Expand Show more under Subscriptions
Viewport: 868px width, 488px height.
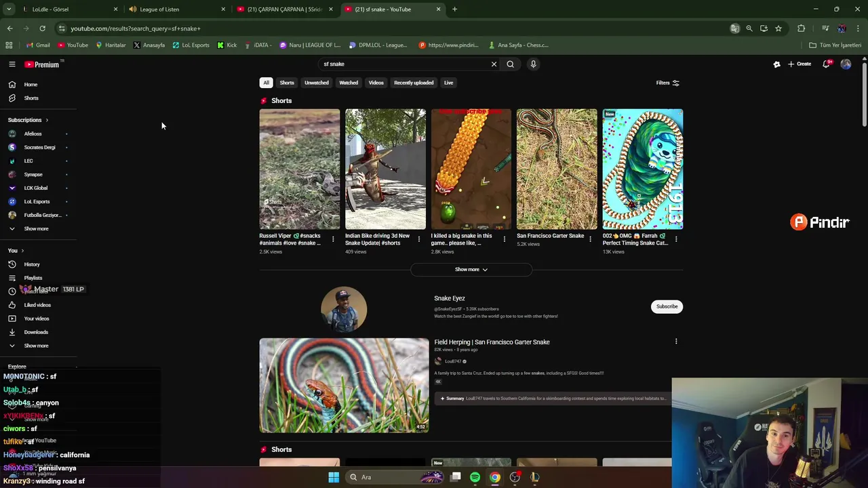point(37,228)
